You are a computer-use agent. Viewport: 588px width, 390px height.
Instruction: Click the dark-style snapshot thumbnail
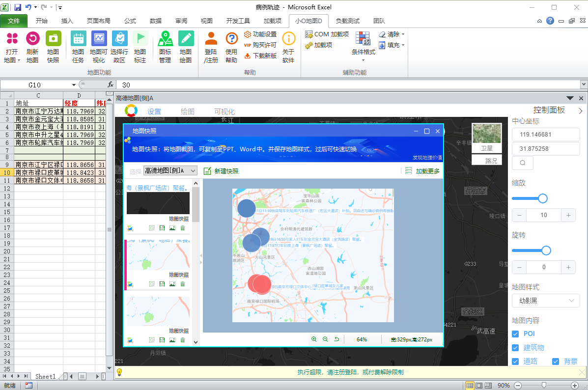158,203
